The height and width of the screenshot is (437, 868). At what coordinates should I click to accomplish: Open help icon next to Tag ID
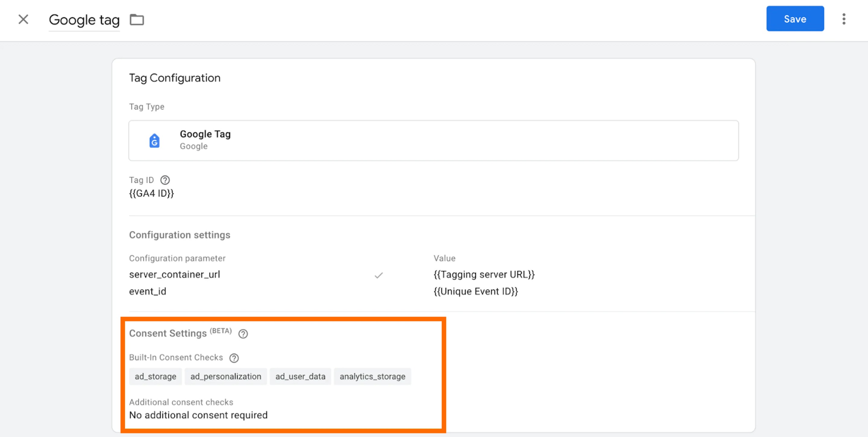click(x=165, y=180)
